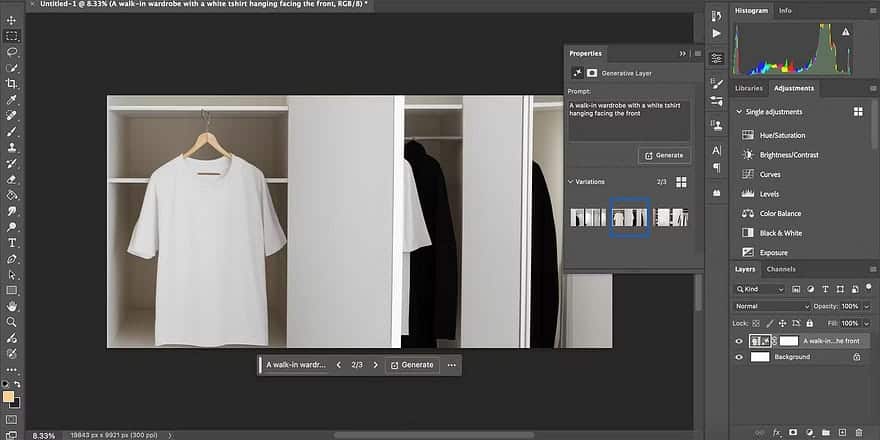Click Generate in the Properties panel
The image size is (880, 440).
point(664,155)
